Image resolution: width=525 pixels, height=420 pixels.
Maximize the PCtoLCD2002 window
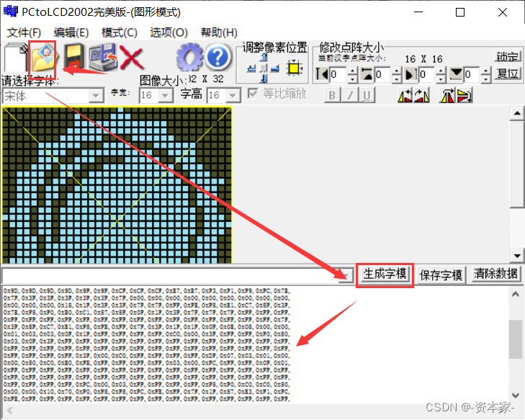click(460, 12)
